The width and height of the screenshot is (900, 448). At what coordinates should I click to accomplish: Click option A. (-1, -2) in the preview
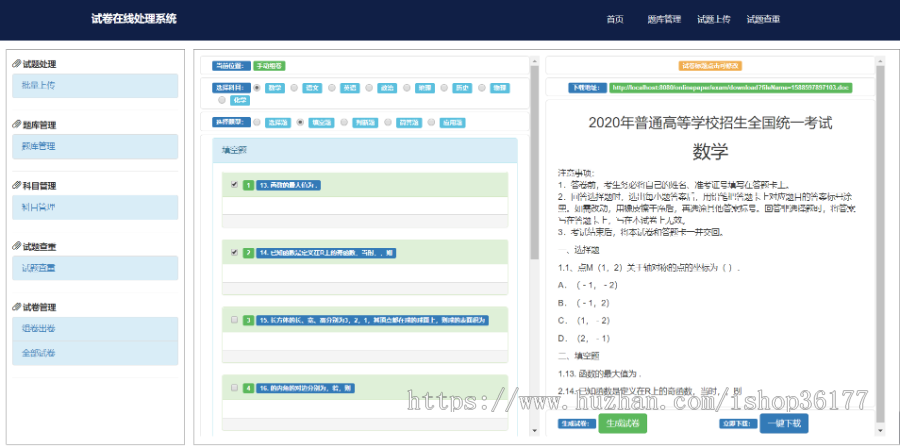tap(587, 285)
